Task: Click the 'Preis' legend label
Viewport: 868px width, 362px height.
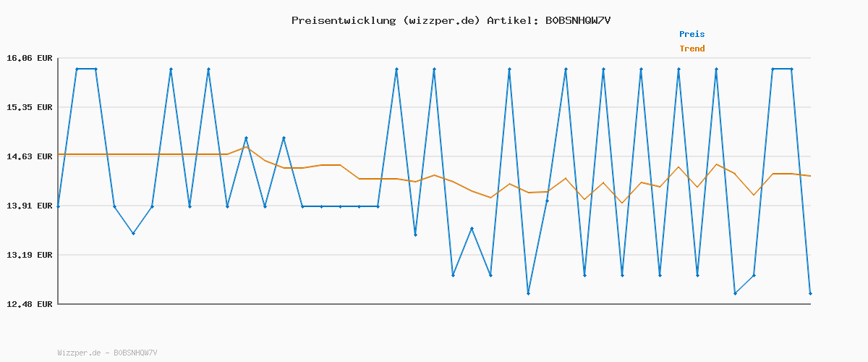Action: pos(692,34)
